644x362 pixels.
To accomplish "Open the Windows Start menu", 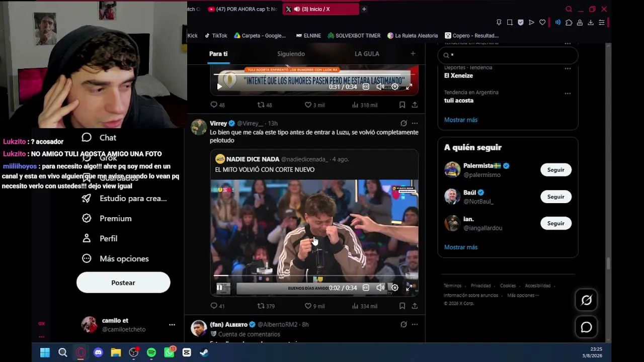I will pos(45,352).
